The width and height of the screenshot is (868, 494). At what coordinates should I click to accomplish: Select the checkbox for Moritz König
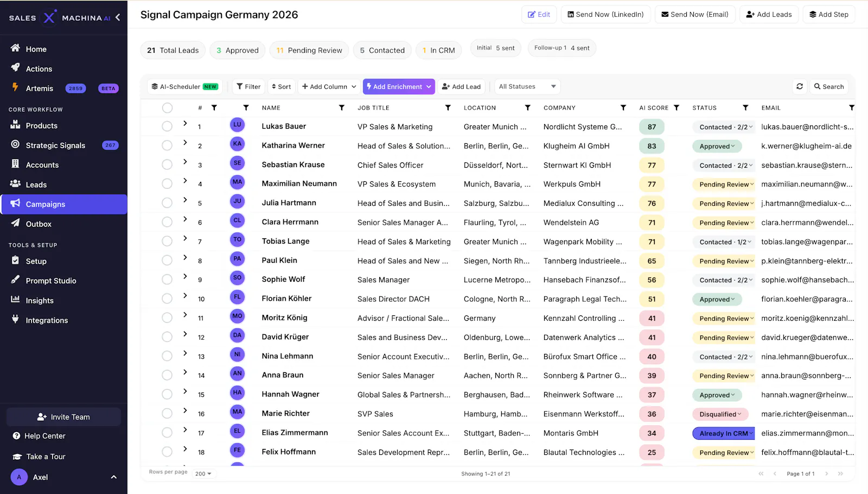click(x=167, y=318)
